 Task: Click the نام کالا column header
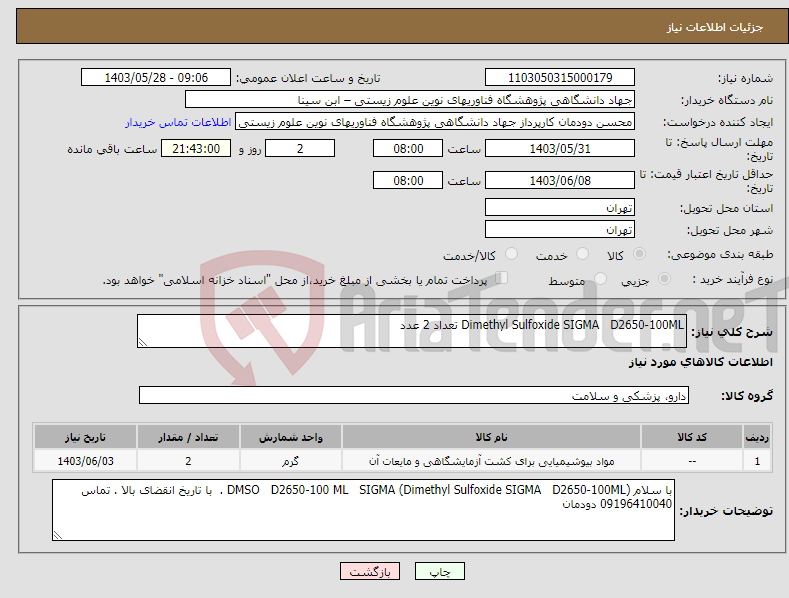pyautogui.click(x=491, y=437)
